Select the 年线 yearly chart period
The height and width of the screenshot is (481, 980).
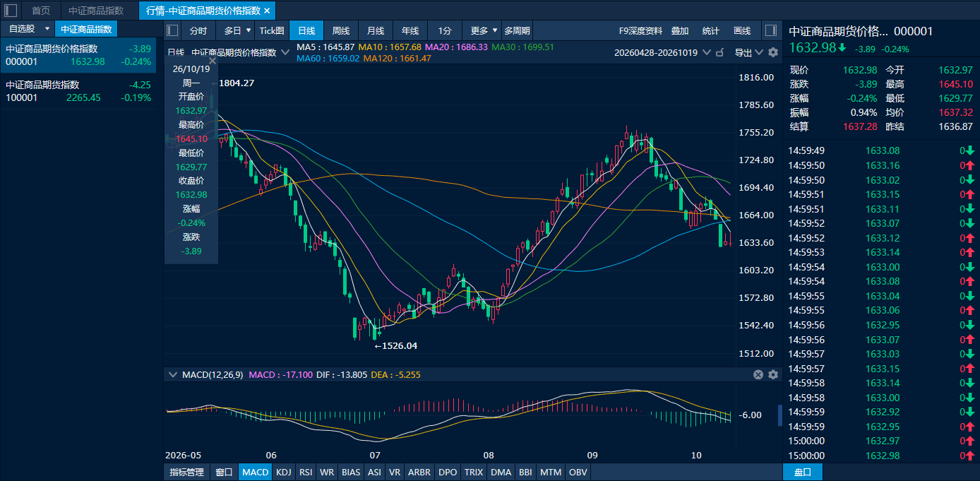[x=410, y=30]
